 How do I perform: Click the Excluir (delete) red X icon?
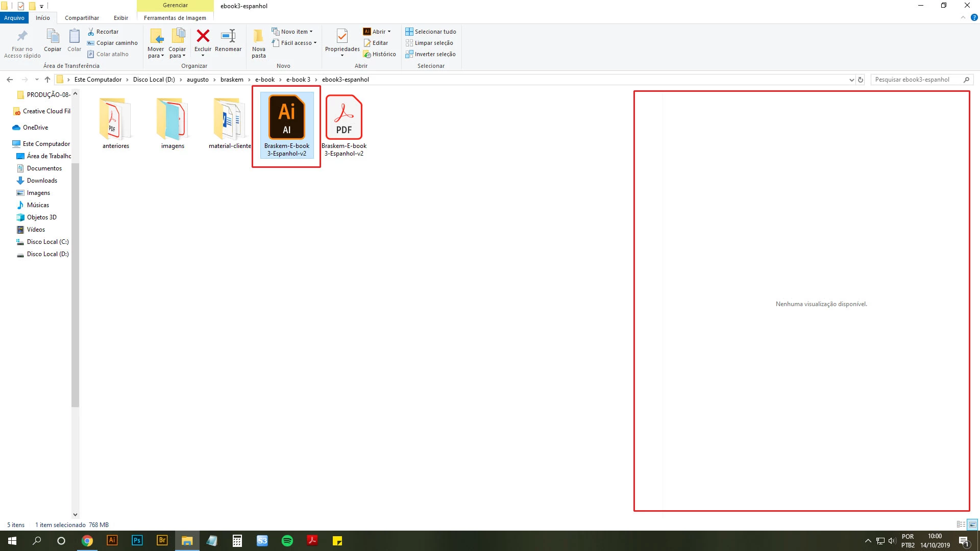(203, 36)
